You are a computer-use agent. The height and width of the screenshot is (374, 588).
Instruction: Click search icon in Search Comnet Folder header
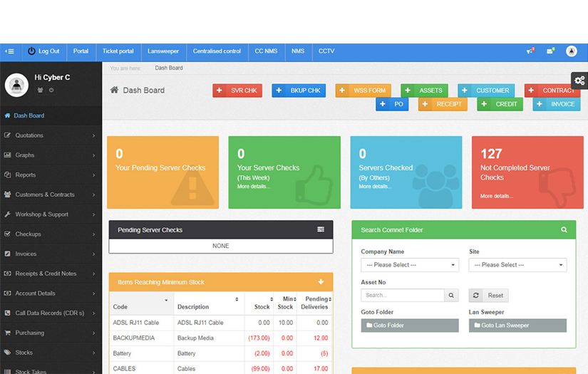pos(564,229)
